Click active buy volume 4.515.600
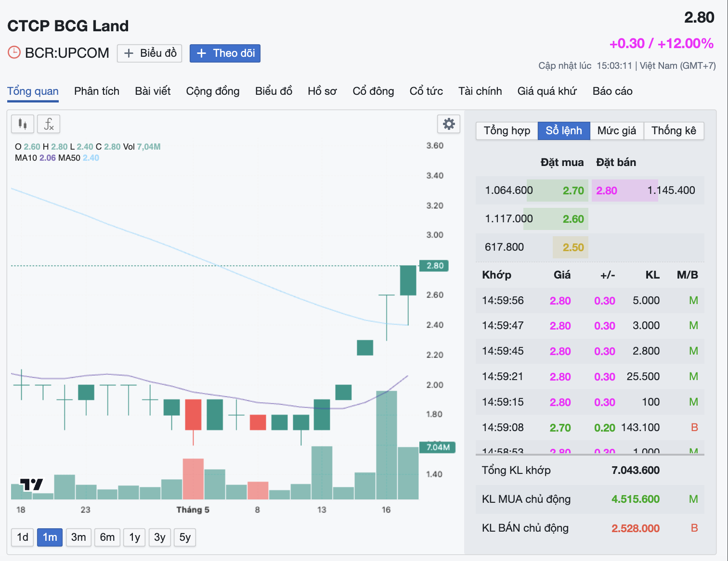 point(636,499)
